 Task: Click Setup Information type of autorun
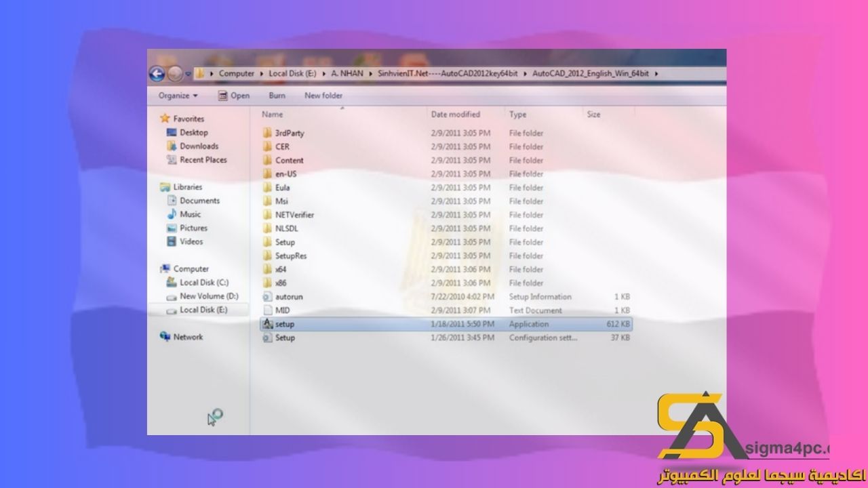coord(540,297)
